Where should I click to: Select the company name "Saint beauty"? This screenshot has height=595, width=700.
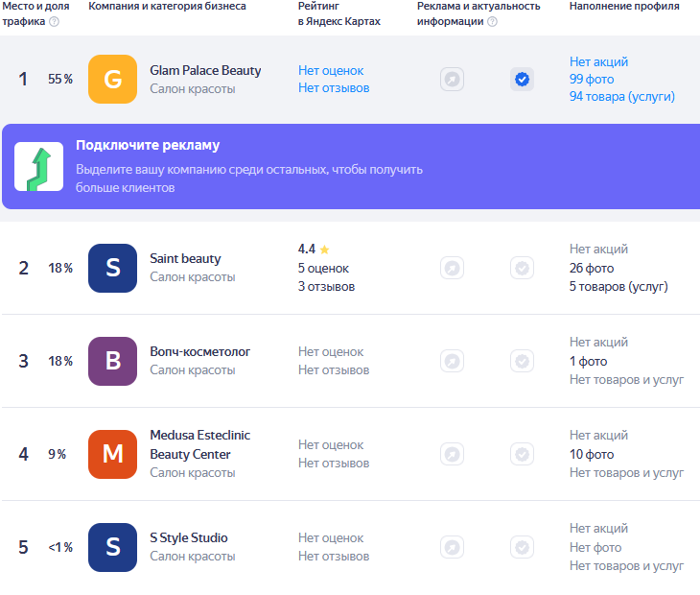tap(185, 259)
